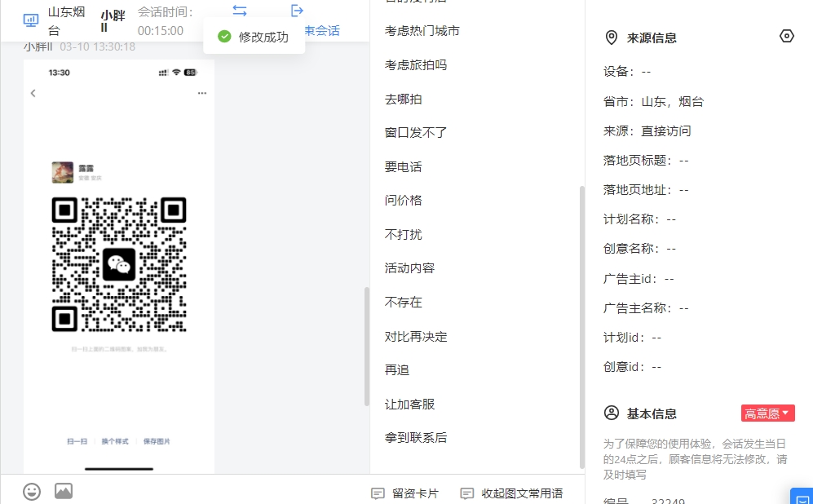
Task: Pick the quick phrase 让加客服
Action: (409, 405)
